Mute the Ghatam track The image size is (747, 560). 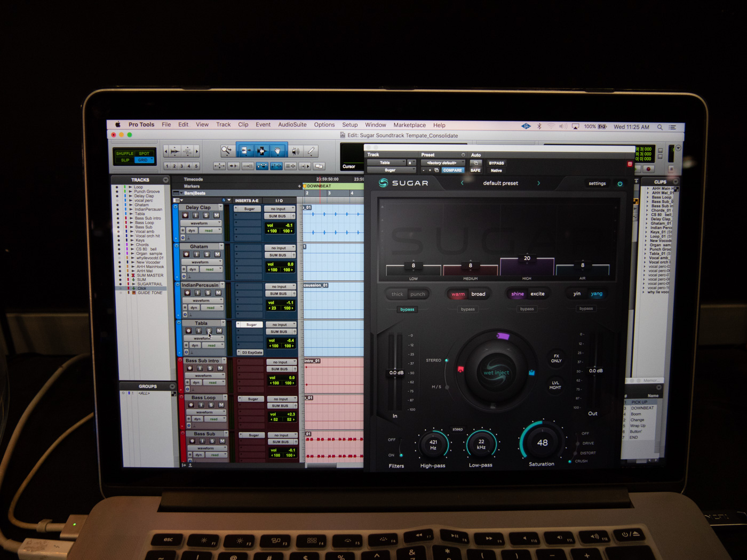point(217,254)
